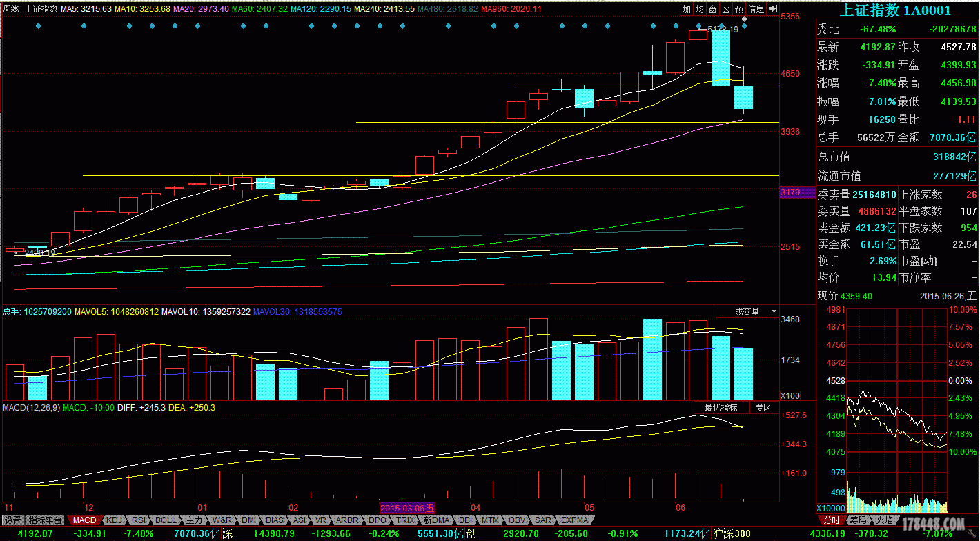
Task: Click the 周线 weekly period label
Action: tap(11, 9)
